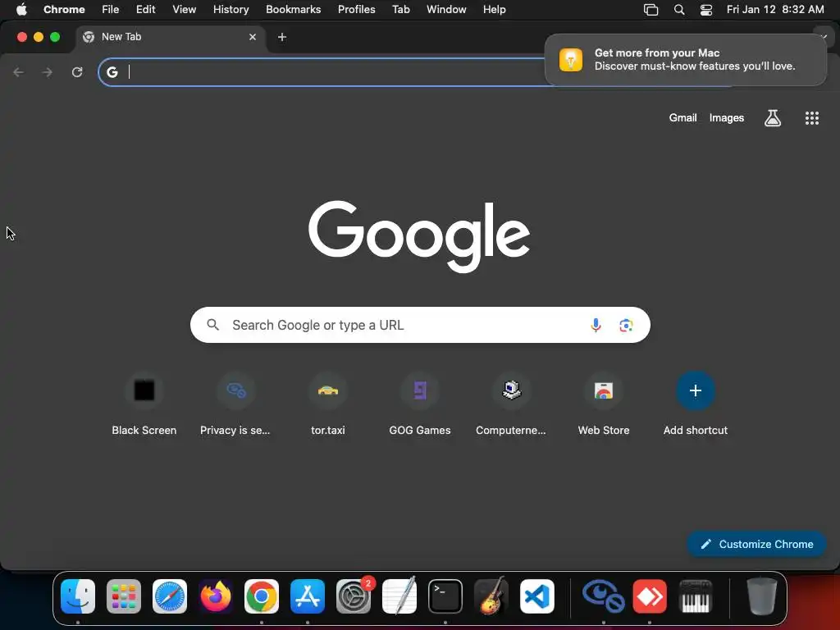Screen dimensions: 840x630
Task: Open the Web Store shortcut
Action: 604,404
